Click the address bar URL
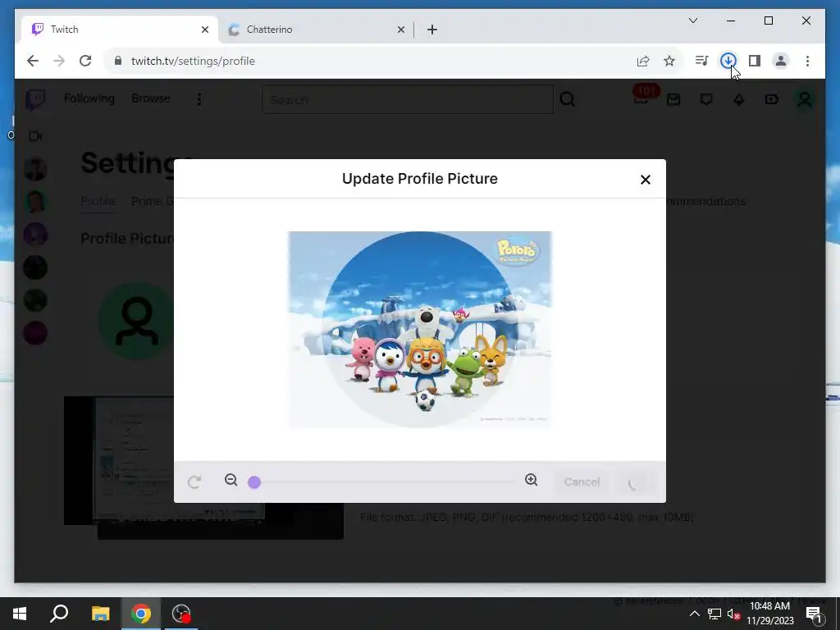This screenshot has height=630, width=840. [193, 61]
